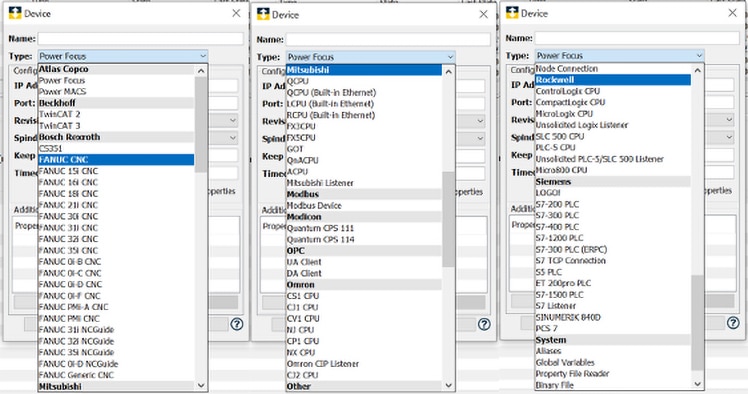Click scroll down arrow in right dropdown list
Viewport: 748px width, 394px height.
tap(697, 384)
